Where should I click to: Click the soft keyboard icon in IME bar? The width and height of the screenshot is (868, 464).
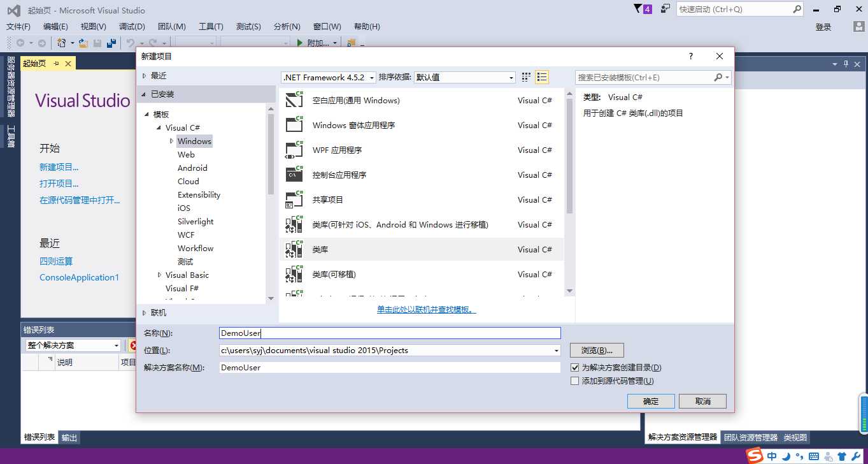click(813, 456)
